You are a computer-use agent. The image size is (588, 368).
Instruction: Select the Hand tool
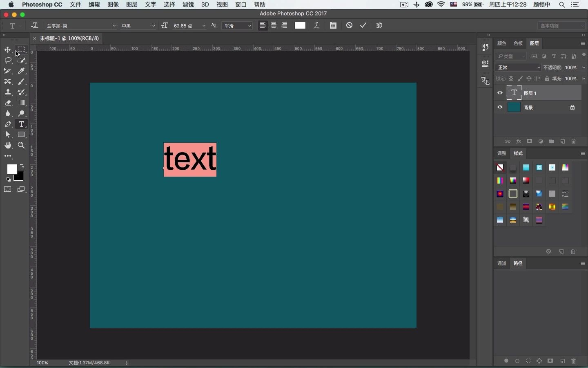8,146
